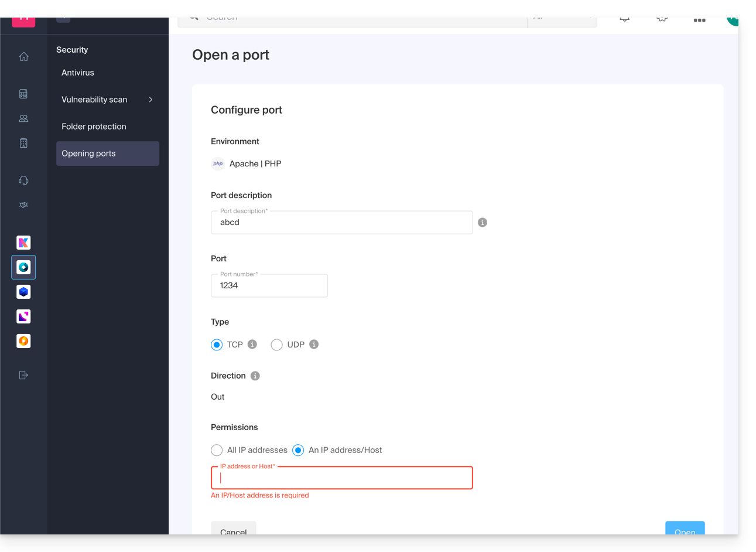Image resolution: width=756 pixels, height=552 pixels.
Task: Select the UDP radio button
Action: [276, 345]
